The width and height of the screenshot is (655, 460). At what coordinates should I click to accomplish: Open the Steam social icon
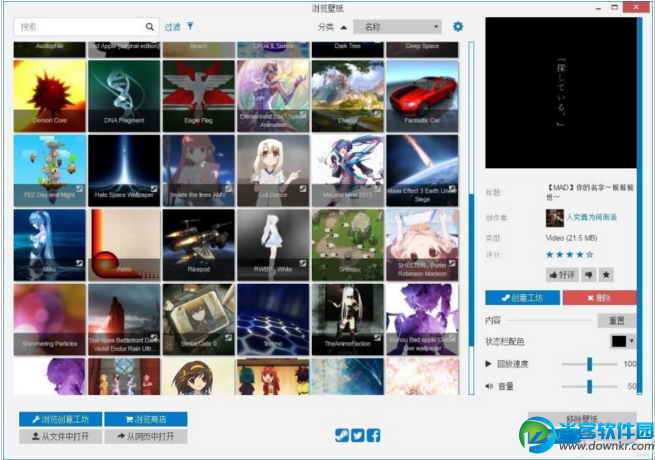[x=342, y=435]
